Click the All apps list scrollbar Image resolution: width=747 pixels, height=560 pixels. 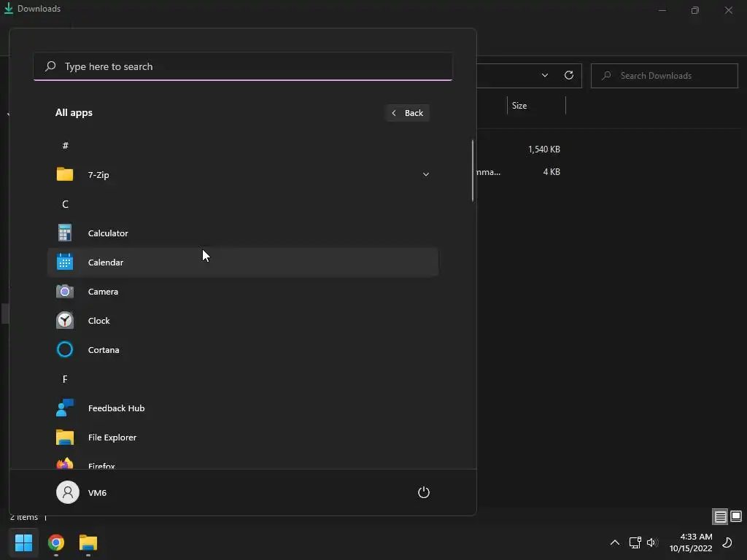[x=473, y=171]
